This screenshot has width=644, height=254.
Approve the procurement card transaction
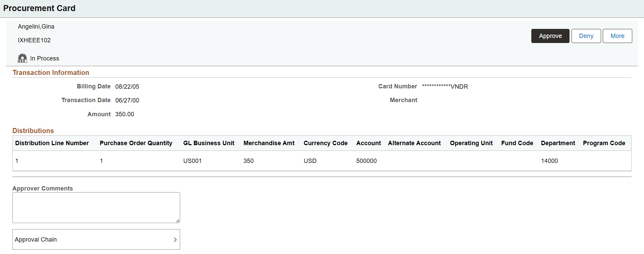(550, 36)
